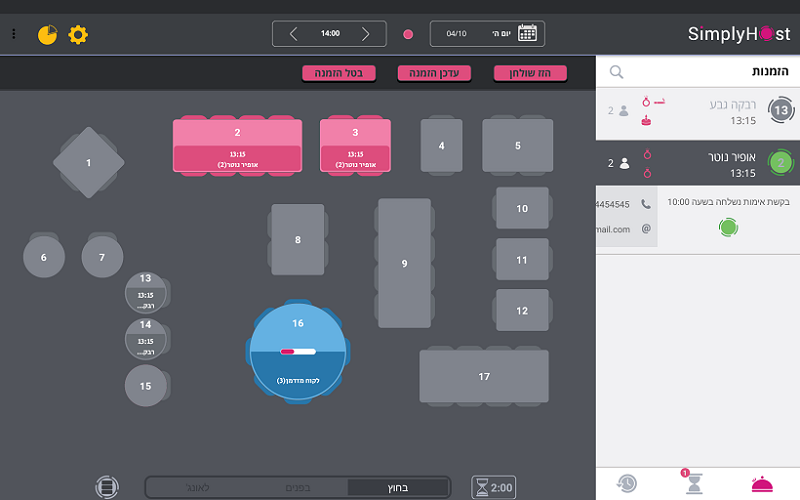This screenshot has width=800, height=500.
Task: Search reservations with magnifier icon
Action: [616, 72]
